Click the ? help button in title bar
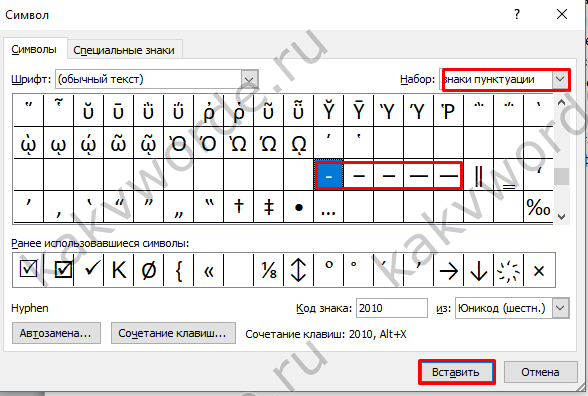The image size is (588, 396). 517,14
